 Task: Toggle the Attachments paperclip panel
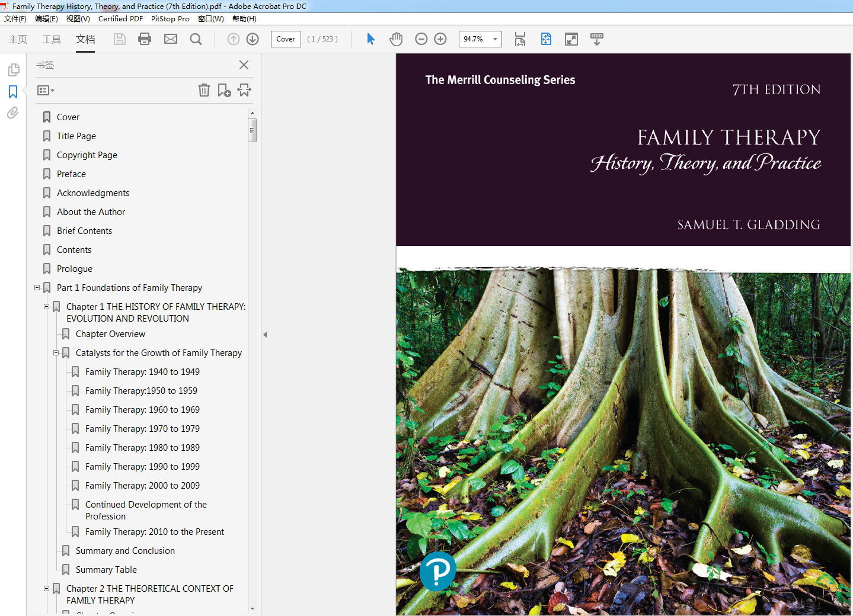(x=13, y=113)
